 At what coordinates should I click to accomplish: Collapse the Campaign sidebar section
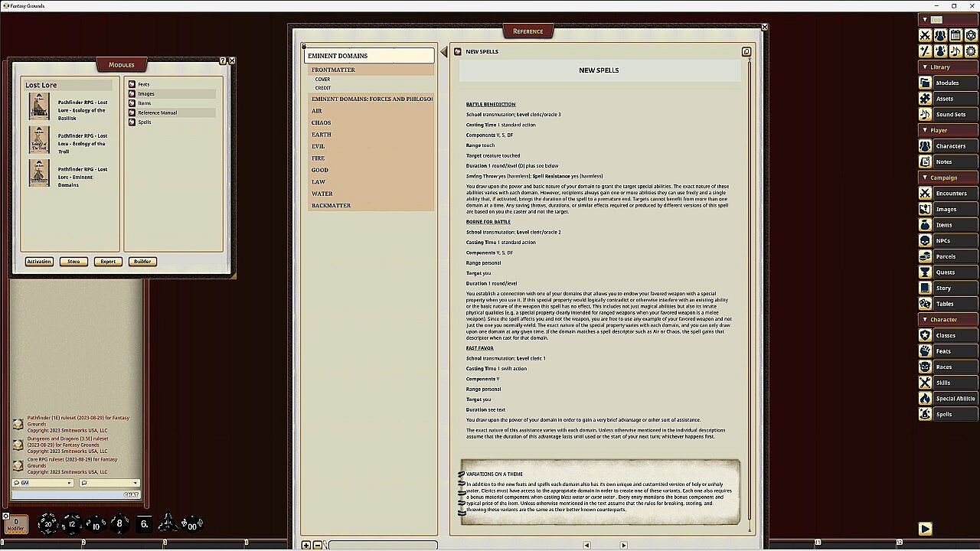(925, 178)
